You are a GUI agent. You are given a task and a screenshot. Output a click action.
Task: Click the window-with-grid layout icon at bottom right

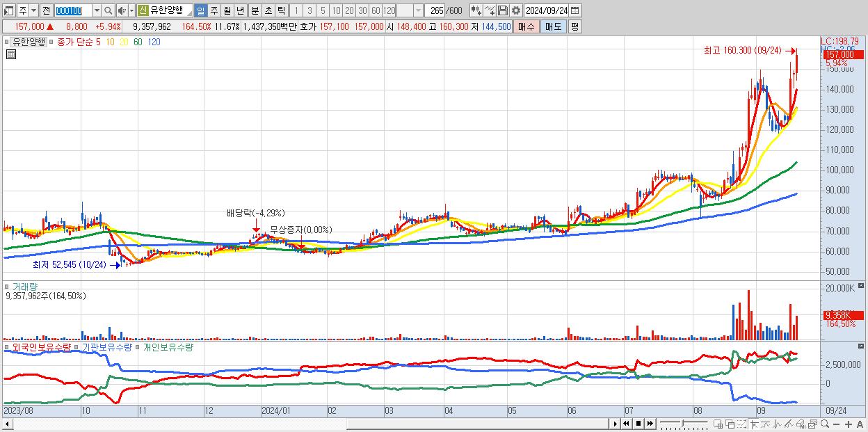(718, 424)
